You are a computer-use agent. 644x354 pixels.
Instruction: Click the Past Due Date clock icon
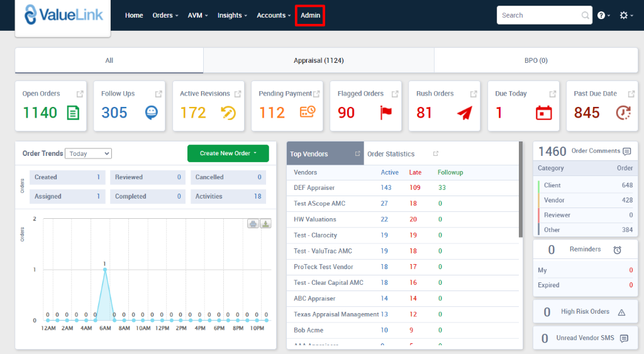point(623,113)
